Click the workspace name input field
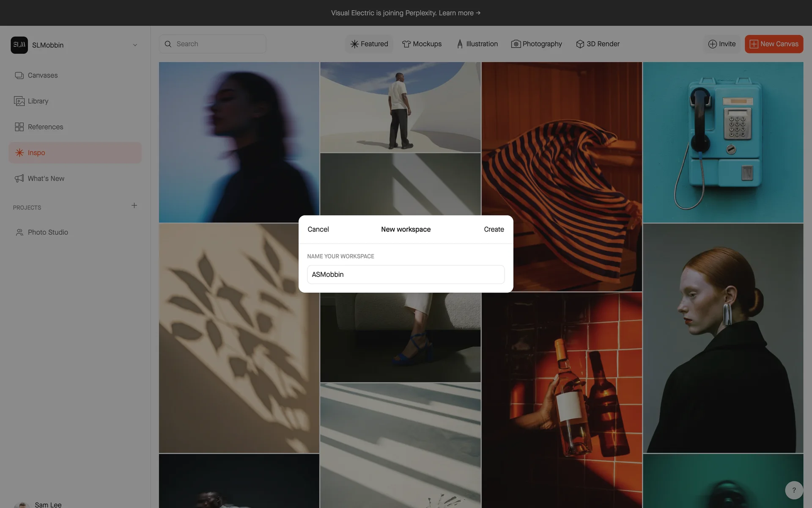The width and height of the screenshot is (812, 508). 406,275
